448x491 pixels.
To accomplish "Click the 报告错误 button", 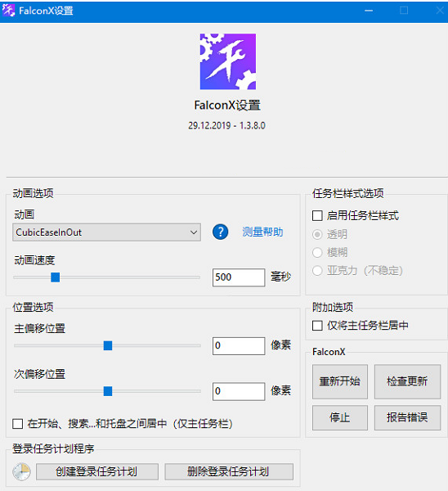I will [x=407, y=417].
